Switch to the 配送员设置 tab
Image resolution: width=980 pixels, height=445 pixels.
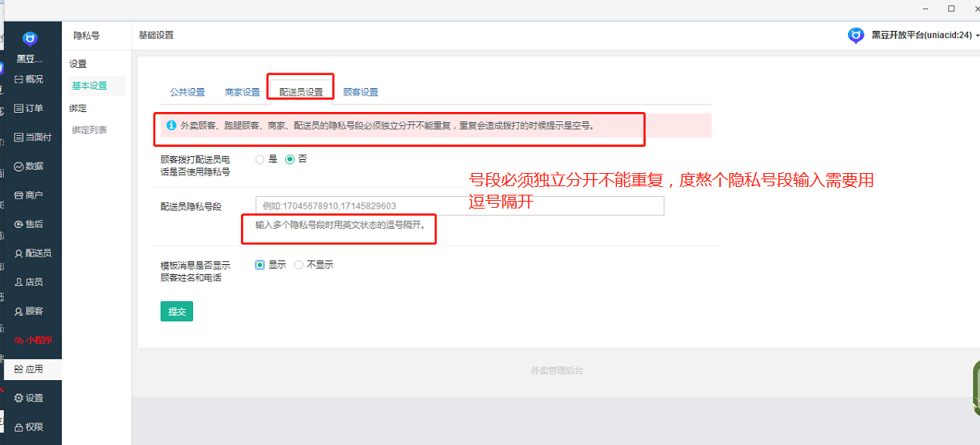coord(301,92)
